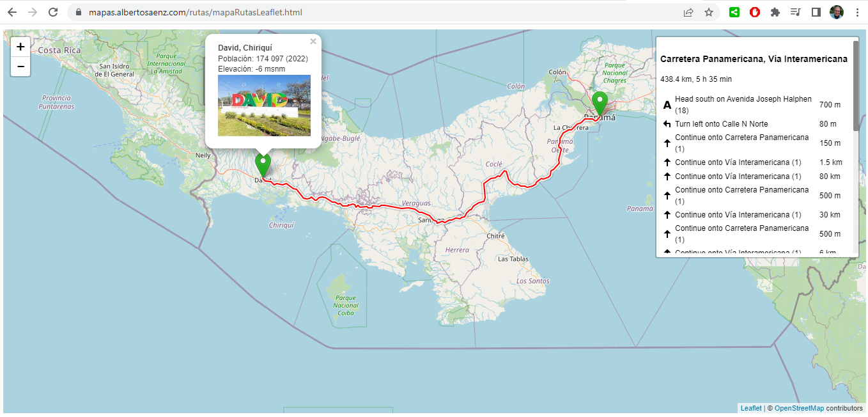Image resolution: width=868 pixels, height=417 pixels.
Task: Zoom out with the map's minus control
Action: [20, 67]
